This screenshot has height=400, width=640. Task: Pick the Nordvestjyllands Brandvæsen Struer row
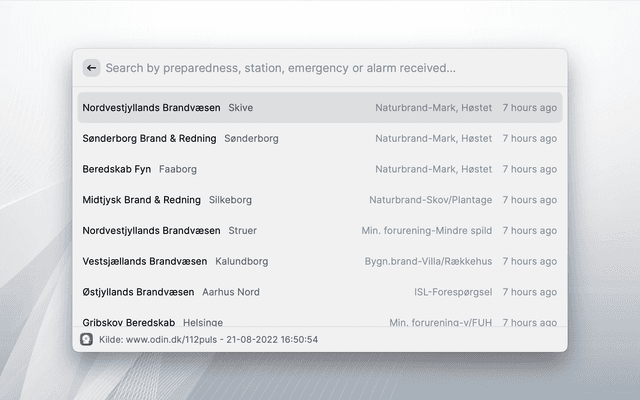pos(320,230)
